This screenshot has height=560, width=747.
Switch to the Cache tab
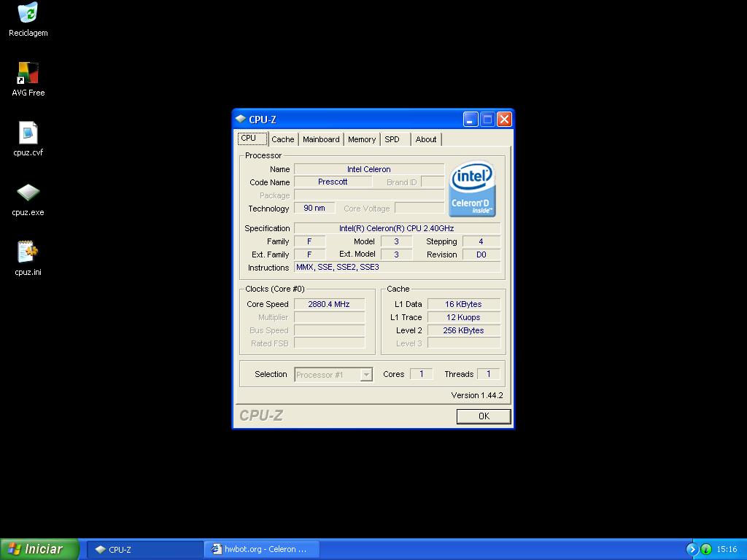click(x=283, y=139)
